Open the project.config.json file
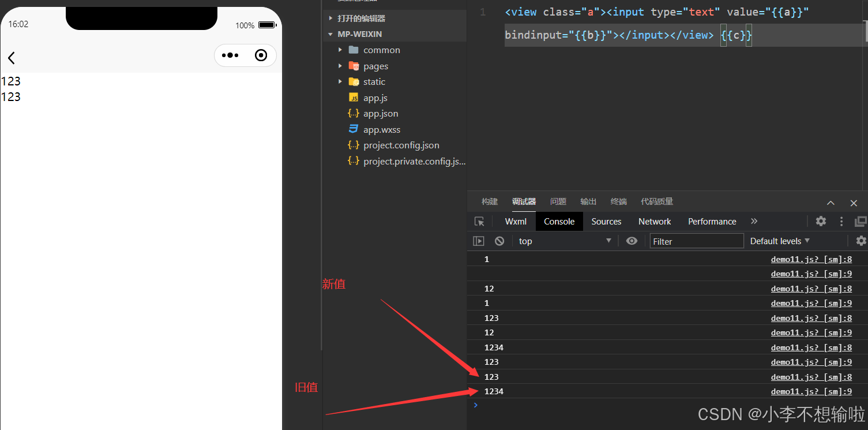Screen dimensions: 868x430 click(401, 145)
